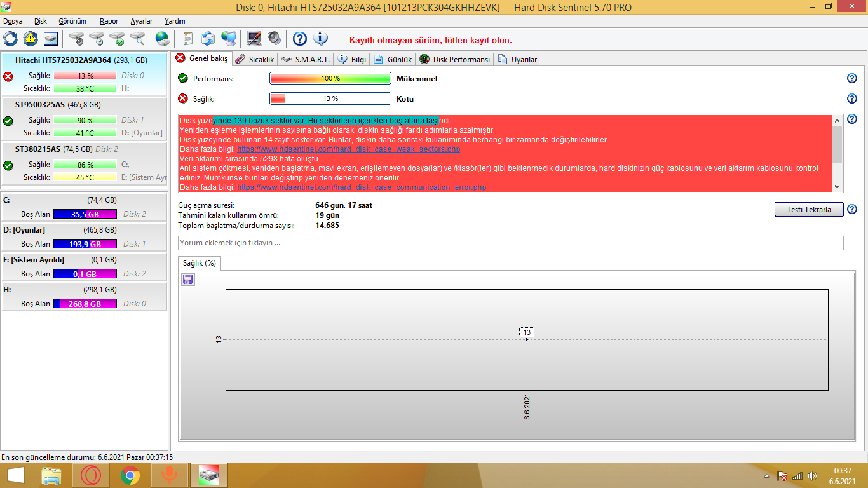Viewport: 868px width, 488px height.
Task: Click the disk with clock toolbar icon
Action: coord(97,39)
